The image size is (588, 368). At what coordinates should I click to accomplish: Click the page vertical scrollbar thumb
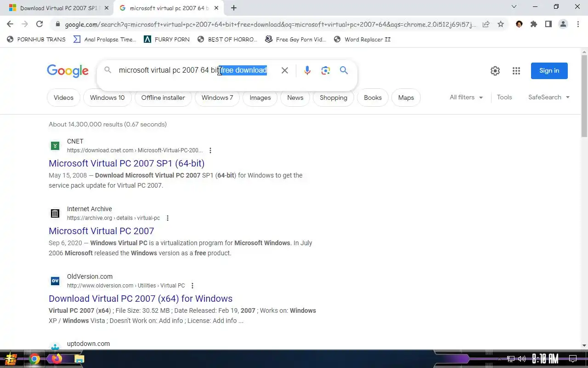click(584, 96)
